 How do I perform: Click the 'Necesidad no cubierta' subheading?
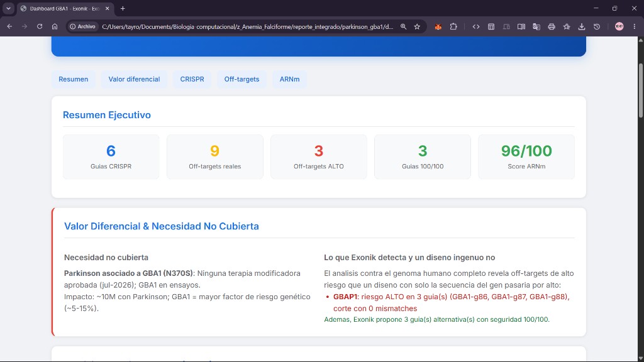click(x=106, y=257)
